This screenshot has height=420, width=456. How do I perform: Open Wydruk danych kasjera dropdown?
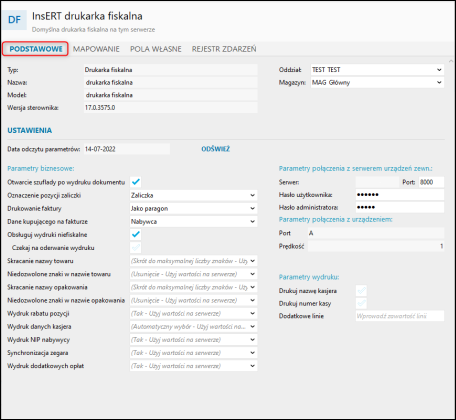[193, 327]
